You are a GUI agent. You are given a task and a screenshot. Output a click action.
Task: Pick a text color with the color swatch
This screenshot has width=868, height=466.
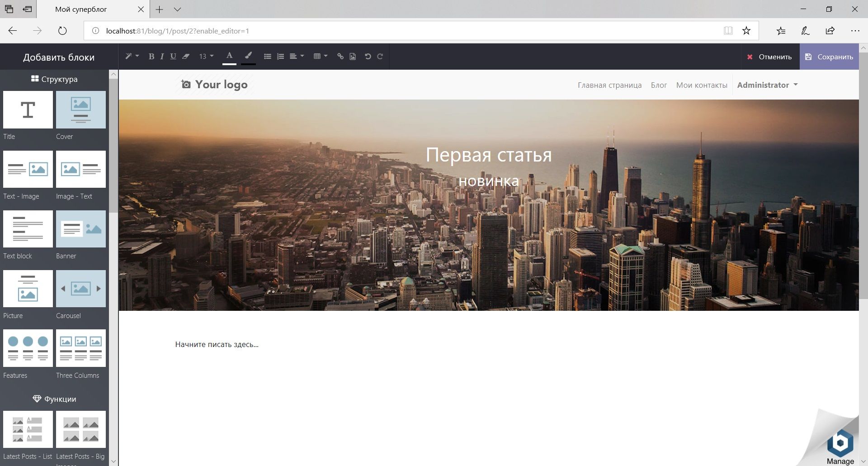point(229,56)
